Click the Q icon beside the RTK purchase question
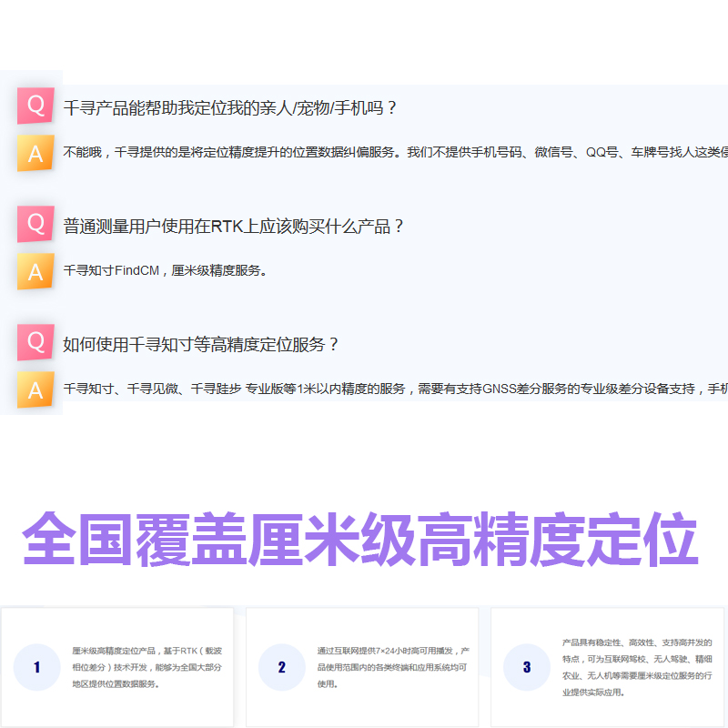The image size is (728, 728). [x=35, y=224]
